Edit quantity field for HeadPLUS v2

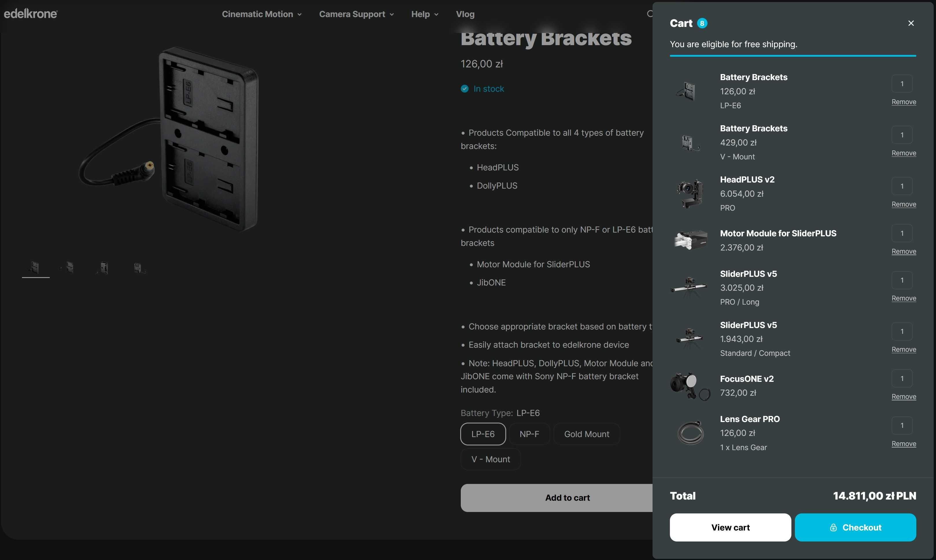click(902, 186)
